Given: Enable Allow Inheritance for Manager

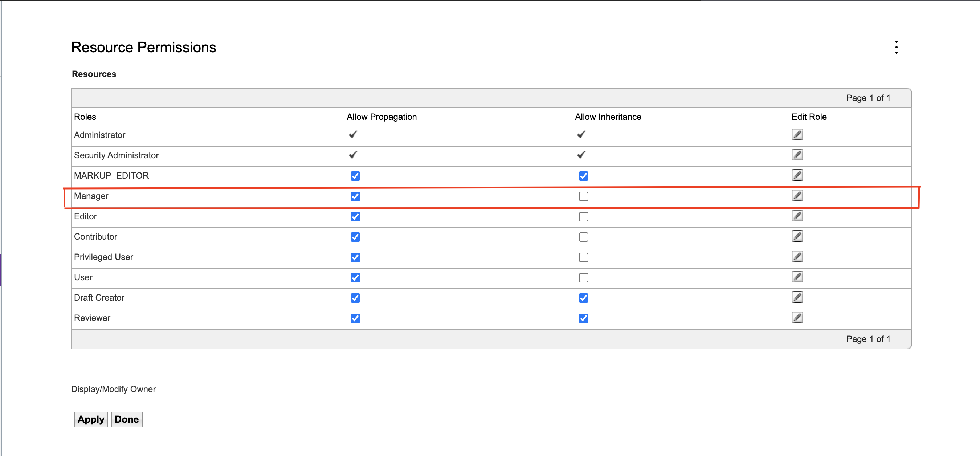Looking at the screenshot, I should click(x=583, y=196).
